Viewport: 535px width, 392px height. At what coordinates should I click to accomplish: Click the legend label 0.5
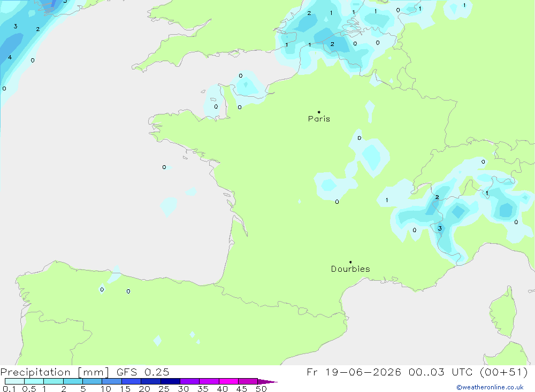click(x=29, y=389)
